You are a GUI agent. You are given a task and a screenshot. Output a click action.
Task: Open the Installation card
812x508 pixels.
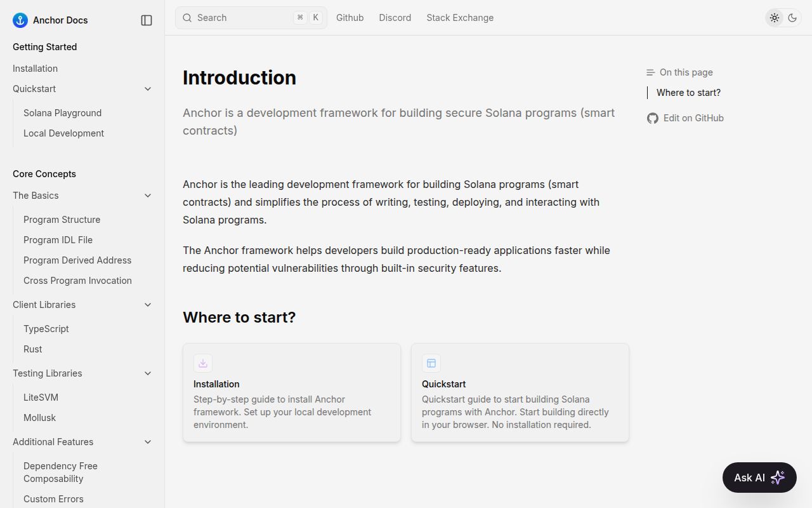(292, 392)
